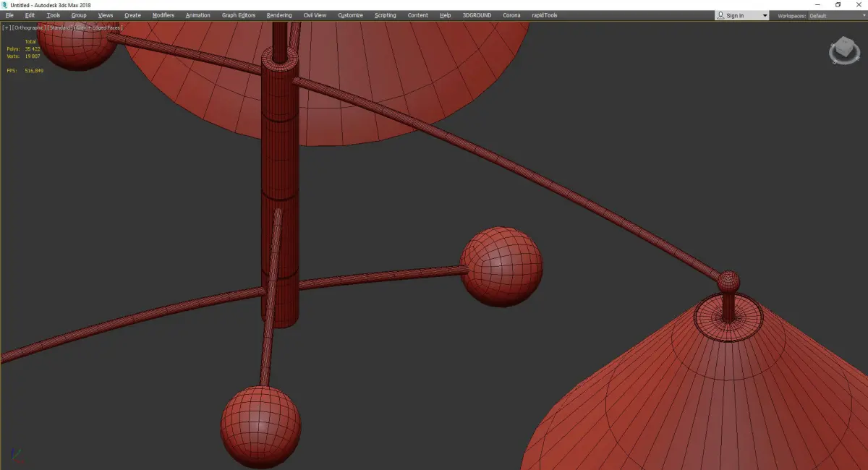Open the Scripting menu
868x470 pixels.
click(386, 15)
